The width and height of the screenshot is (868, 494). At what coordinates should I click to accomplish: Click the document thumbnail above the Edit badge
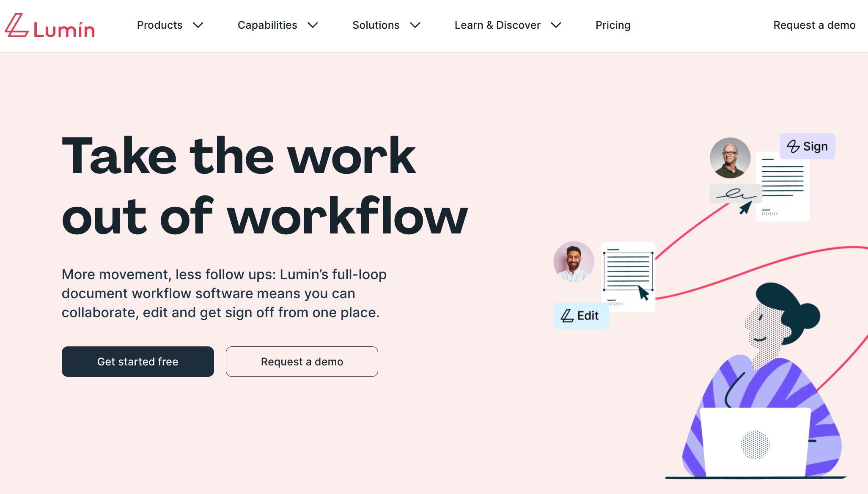click(628, 277)
